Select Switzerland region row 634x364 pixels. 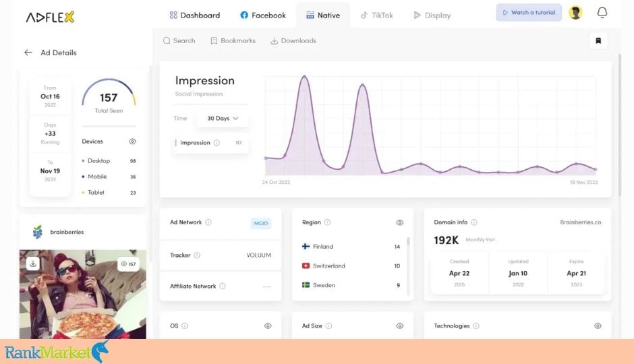pos(351,266)
